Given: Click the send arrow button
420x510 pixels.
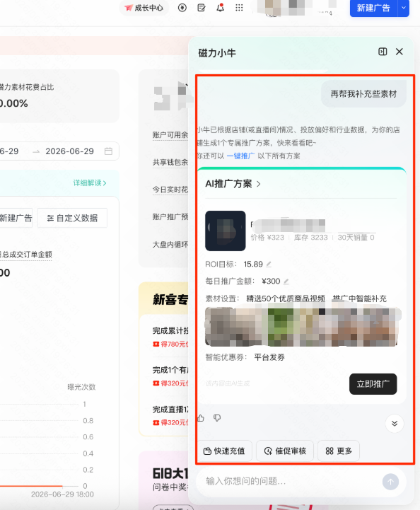Looking at the screenshot, I should 390,482.
